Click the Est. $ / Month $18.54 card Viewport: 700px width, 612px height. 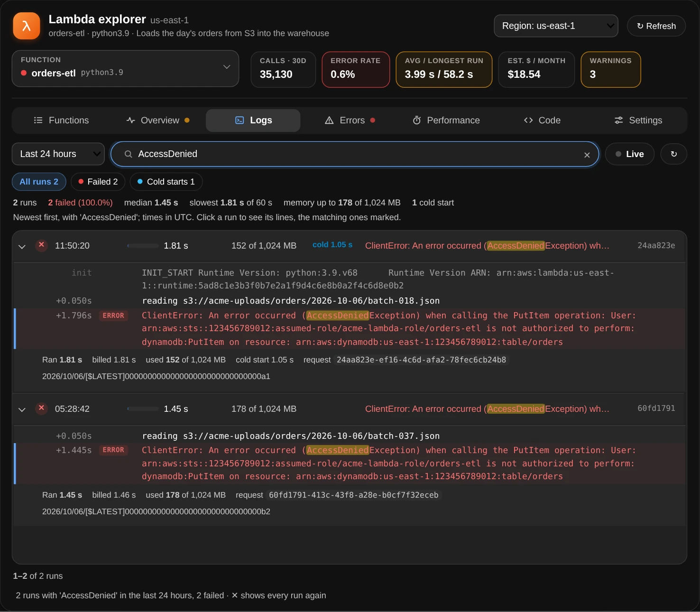point(536,70)
